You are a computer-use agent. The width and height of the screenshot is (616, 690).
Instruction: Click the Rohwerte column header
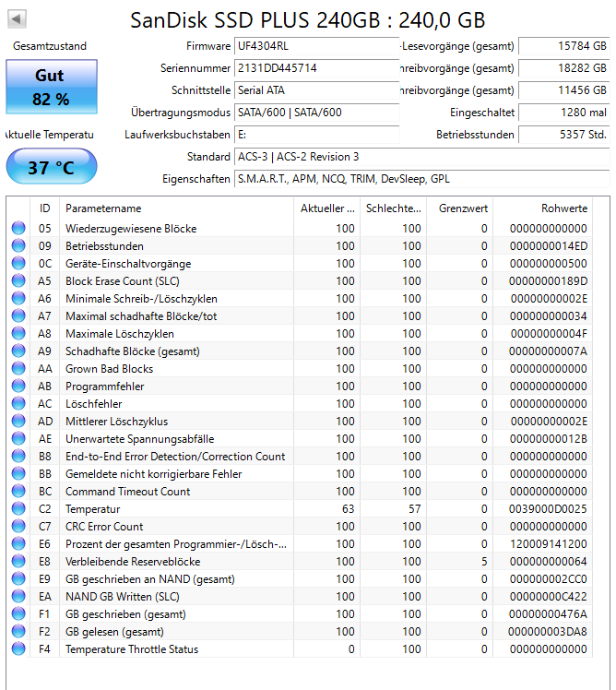pyautogui.click(x=543, y=208)
